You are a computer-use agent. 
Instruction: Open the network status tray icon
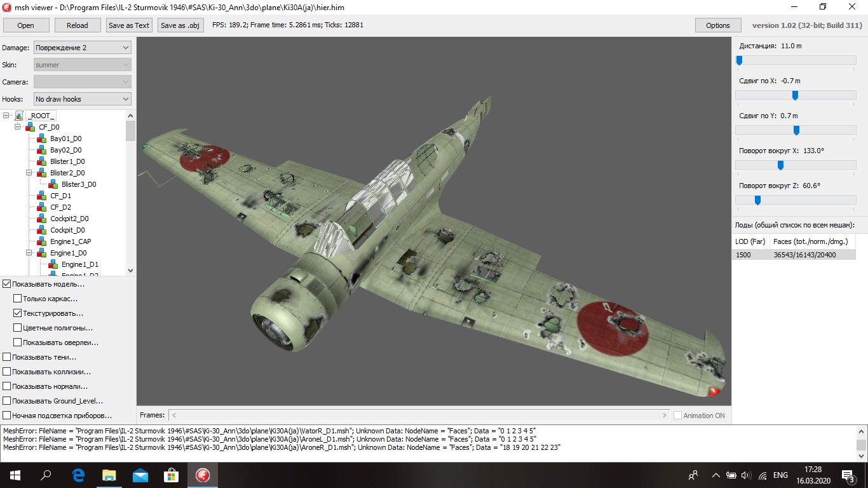(x=763, y=475)
